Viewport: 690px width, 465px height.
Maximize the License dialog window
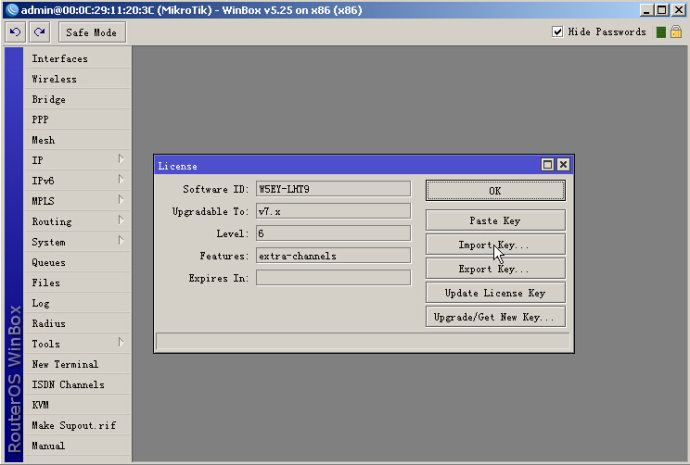coord(547,165)
